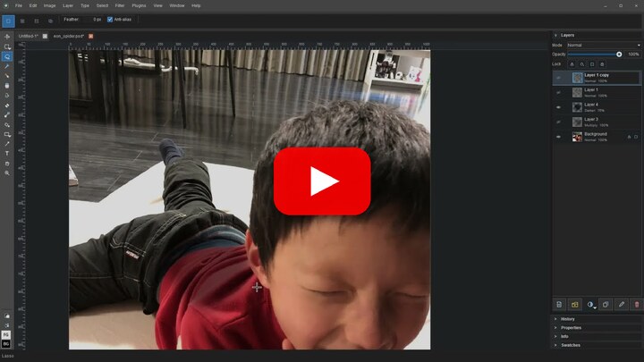The width and height of the screenshot is (644, 362).
Task: Collapse the Layers panel
Action: [555, 35]
